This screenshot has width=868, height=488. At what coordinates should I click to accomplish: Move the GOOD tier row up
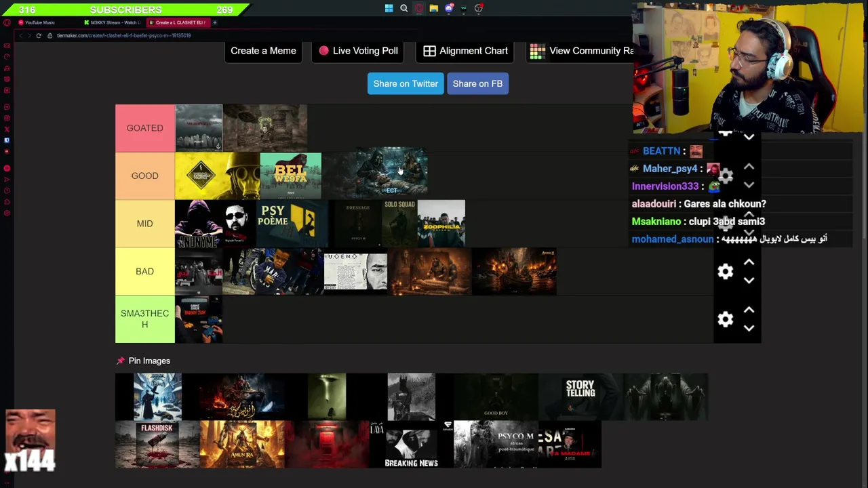pos(749,167)
